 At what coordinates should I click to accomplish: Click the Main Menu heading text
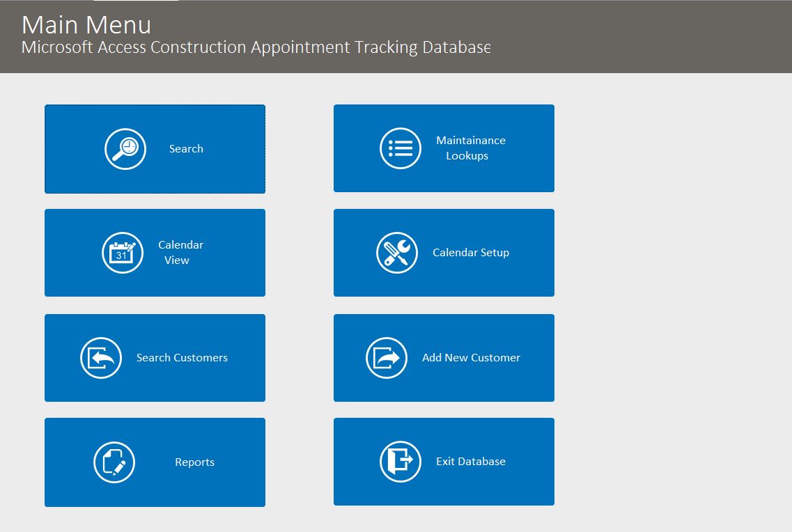tap(86, 25)
